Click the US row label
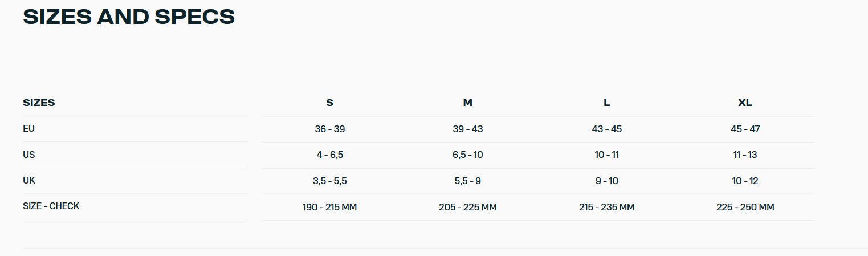 tap(29, 155)
